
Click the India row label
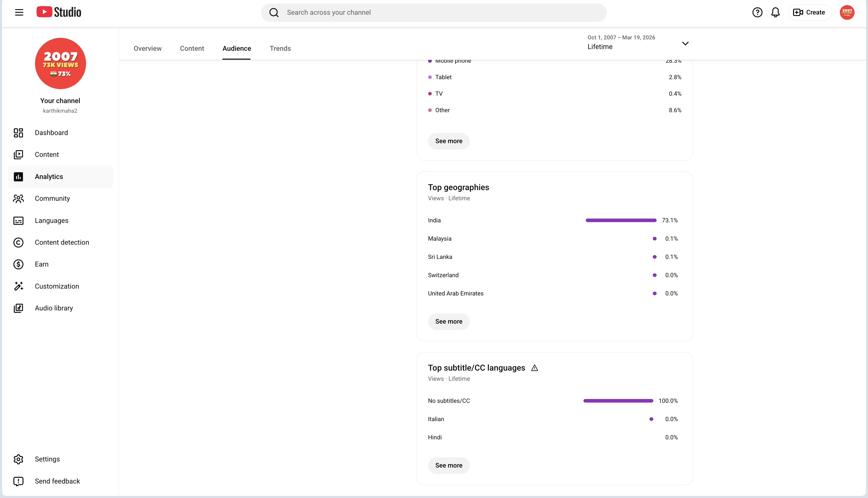tap(434, 220)
